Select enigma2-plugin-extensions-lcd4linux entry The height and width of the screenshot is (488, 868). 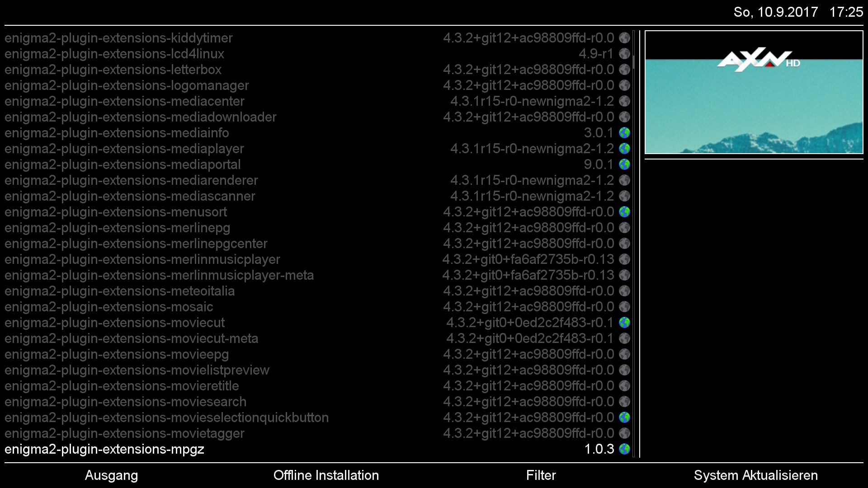(317, 54)
